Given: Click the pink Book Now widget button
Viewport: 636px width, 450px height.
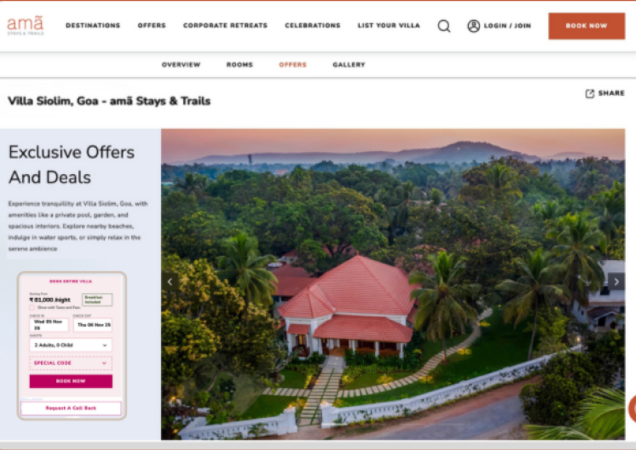Looking at the screenshot, I should (71, 381).
